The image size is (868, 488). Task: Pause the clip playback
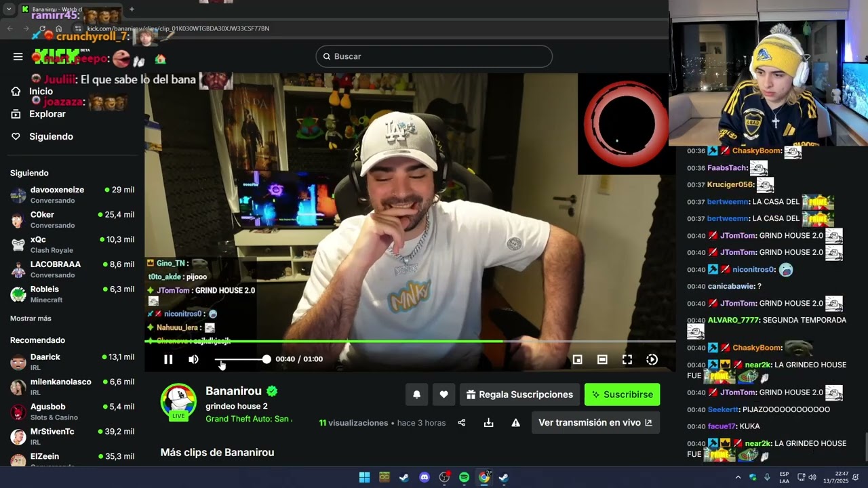pos(168,359)
